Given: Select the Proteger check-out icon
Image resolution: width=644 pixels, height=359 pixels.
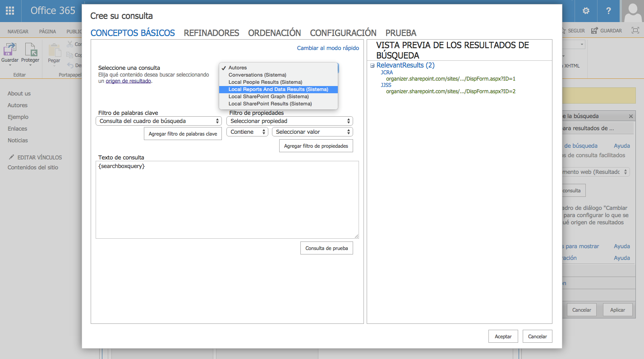Looking at the screenshot, I should point(31,50).
